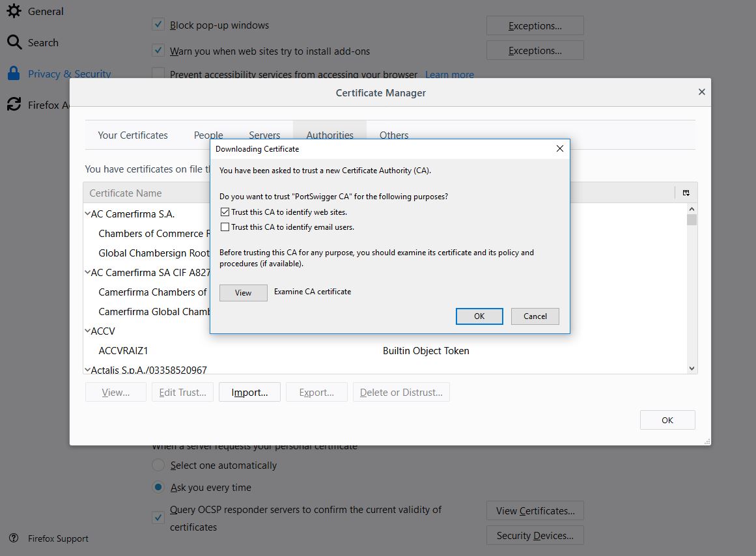
Task: Click the Search label in the sidebar
Action: pyautogui.click(x=43, y=42)
